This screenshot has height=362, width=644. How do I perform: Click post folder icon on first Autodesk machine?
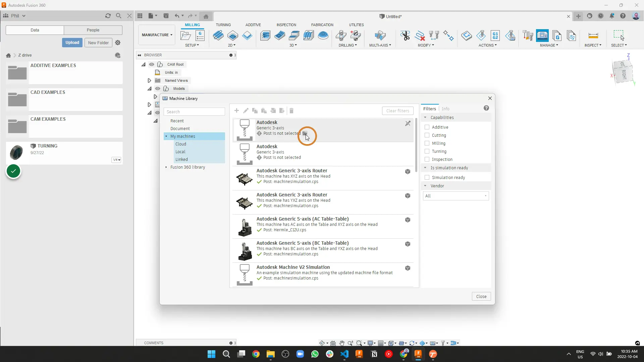(x=305, y=133)
